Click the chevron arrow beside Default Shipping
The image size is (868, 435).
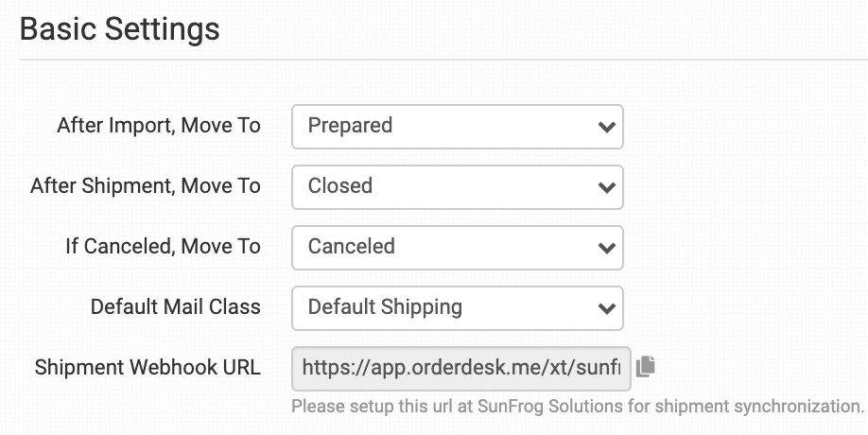606,308
